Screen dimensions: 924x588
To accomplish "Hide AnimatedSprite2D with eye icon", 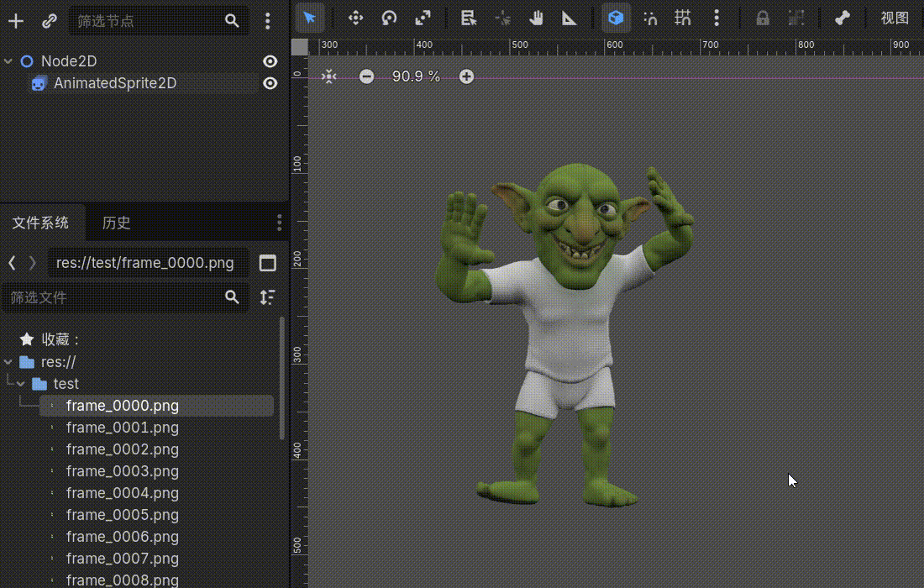I will (270, 83).
